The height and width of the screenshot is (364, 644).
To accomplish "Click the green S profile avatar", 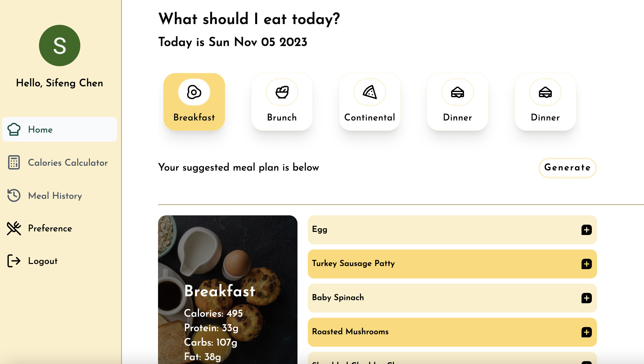I will 60,45.
